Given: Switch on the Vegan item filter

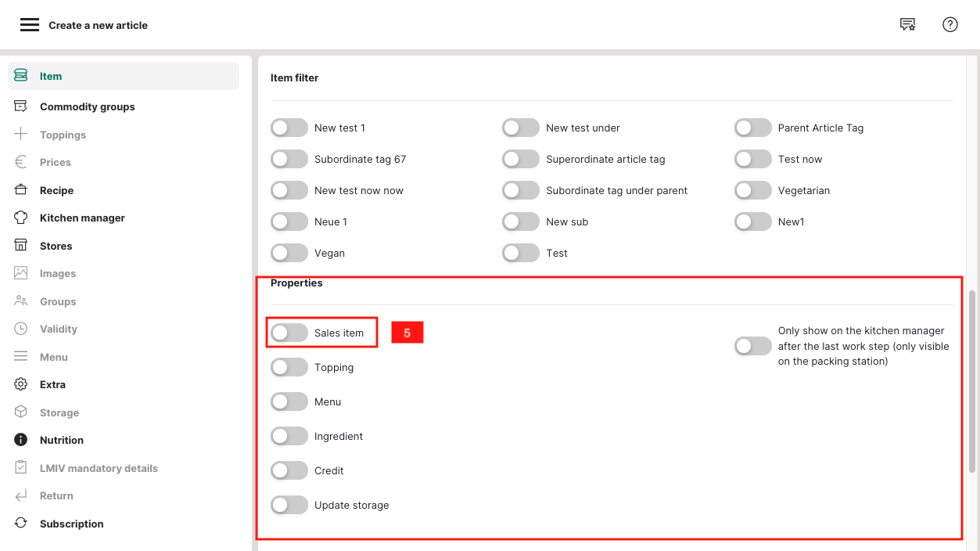Looking at the screenshot, I should tap(289, 253).
